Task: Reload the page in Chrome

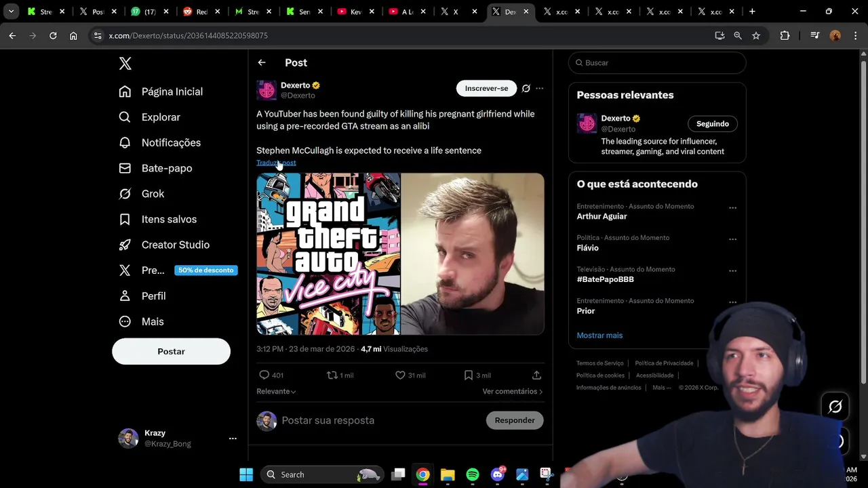Action: click(x=53, y=35)
